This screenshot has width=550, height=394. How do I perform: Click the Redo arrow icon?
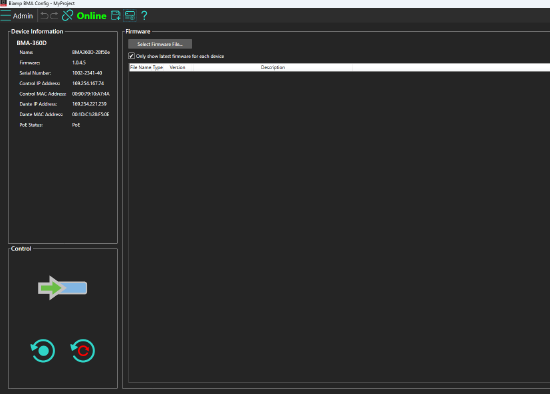pos(54,16)
